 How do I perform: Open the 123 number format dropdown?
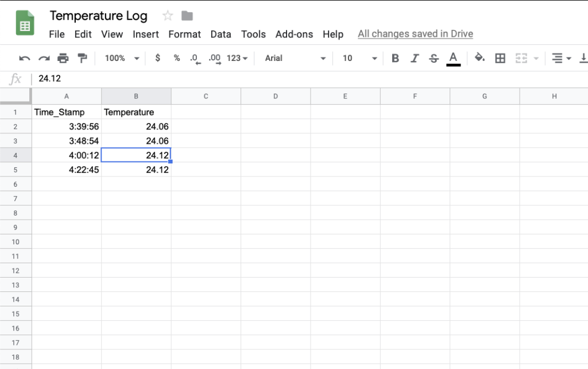click(x=237, y=58)
